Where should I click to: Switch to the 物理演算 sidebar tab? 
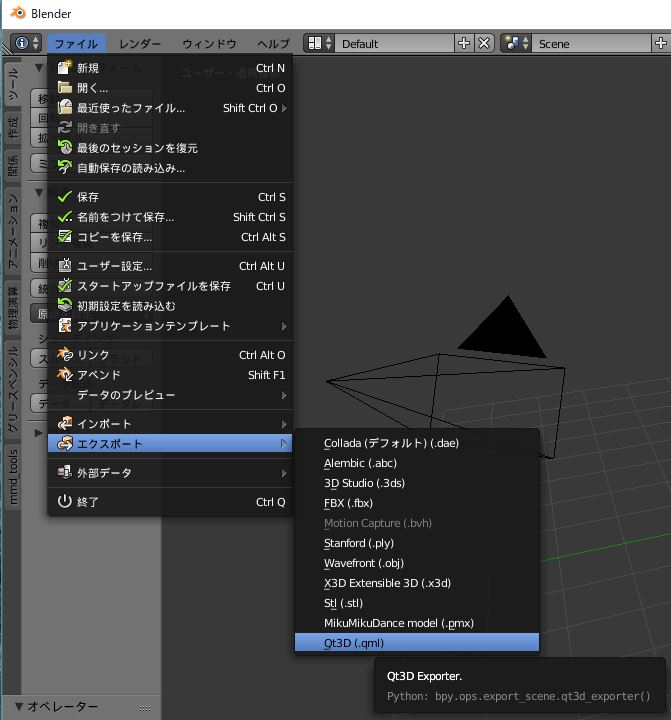[13, 307]
